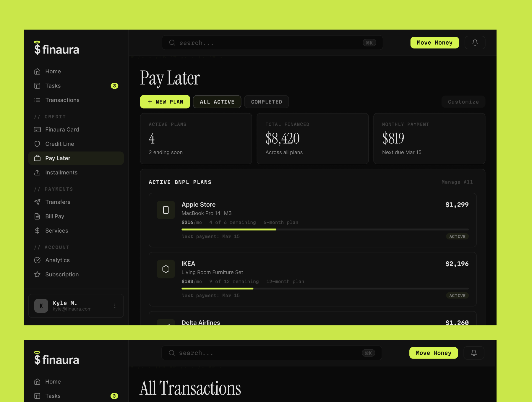Click the Transactions list icon

[x=37, y=100]
